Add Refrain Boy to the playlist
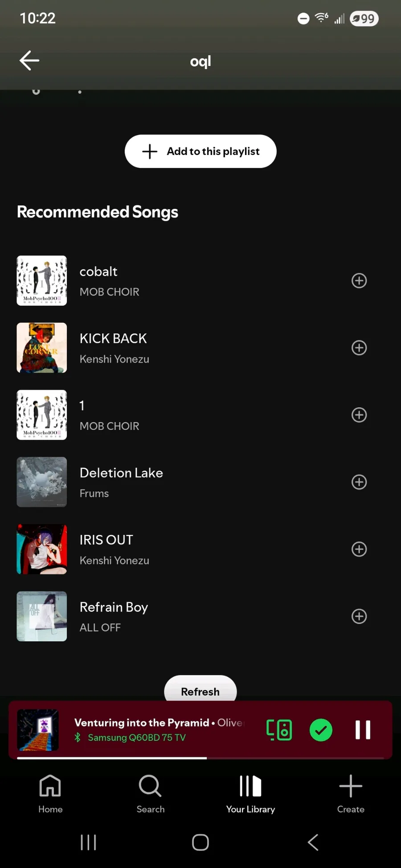Image resolution: width=401 pixels, height=868 pixels. click(359, 616)
